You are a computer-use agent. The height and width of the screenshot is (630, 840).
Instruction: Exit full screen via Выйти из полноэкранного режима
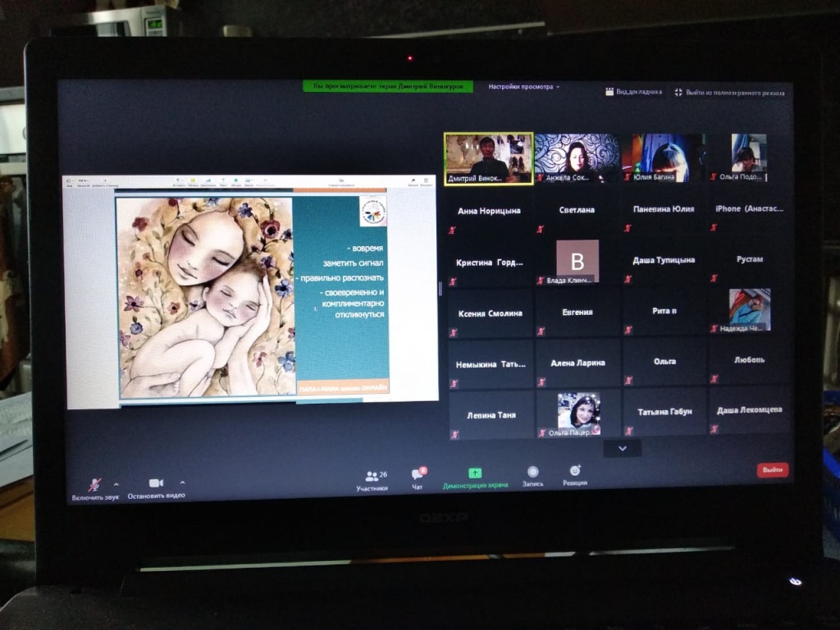coord(728,93)
